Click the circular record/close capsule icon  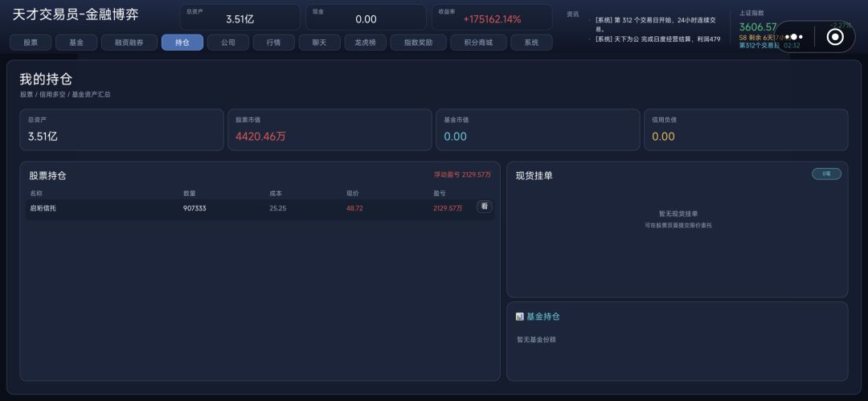pyautogui.click(x=835, y=36)
